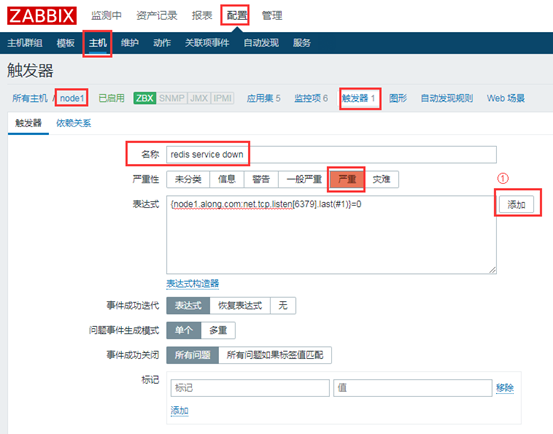Select 恢复表达式 for 事件成功迭代
The image size is (553, 434).
[x=240, y=305]
